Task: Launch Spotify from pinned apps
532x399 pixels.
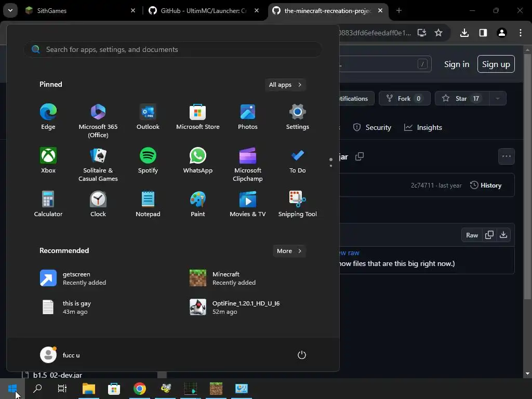Action: point(148,161)
